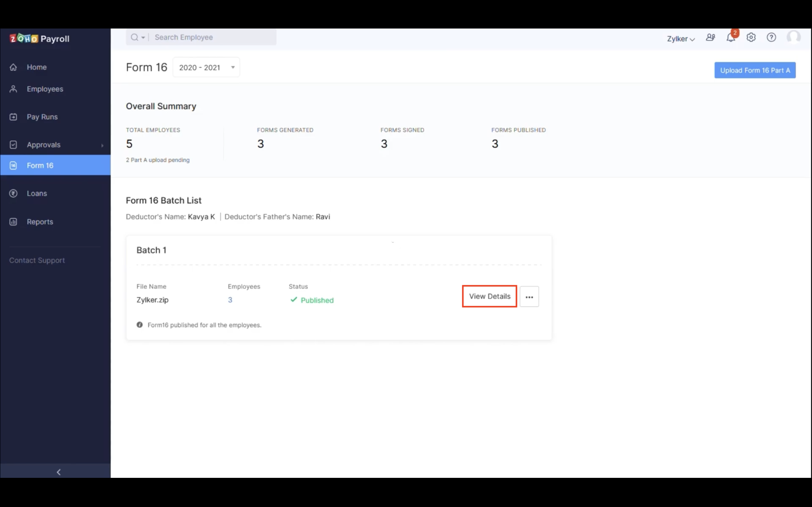This screenshot has width=812, height=507.
Task: Open settings gear icon
Action: pos(751,37)
